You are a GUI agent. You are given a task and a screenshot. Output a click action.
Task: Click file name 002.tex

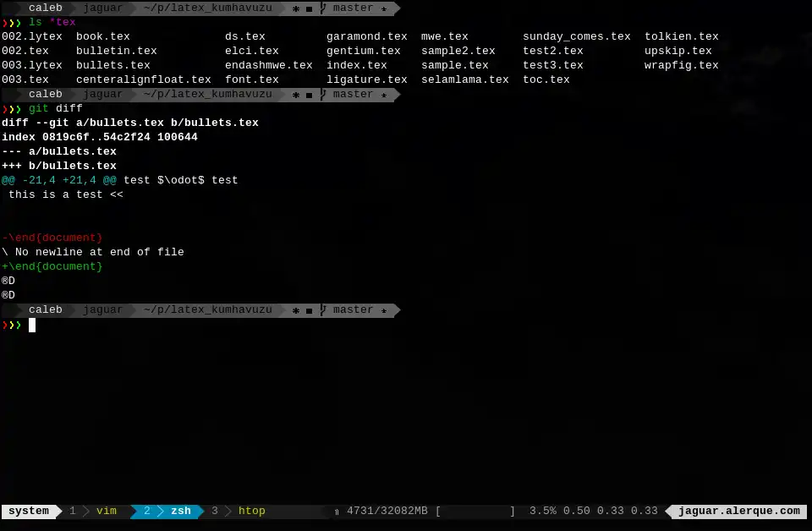(25, 51)
